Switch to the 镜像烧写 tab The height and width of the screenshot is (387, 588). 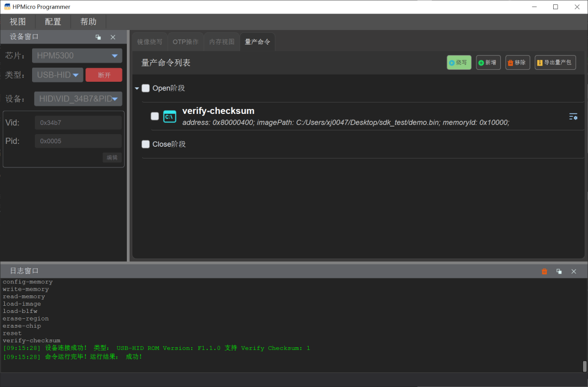(150, 41)
